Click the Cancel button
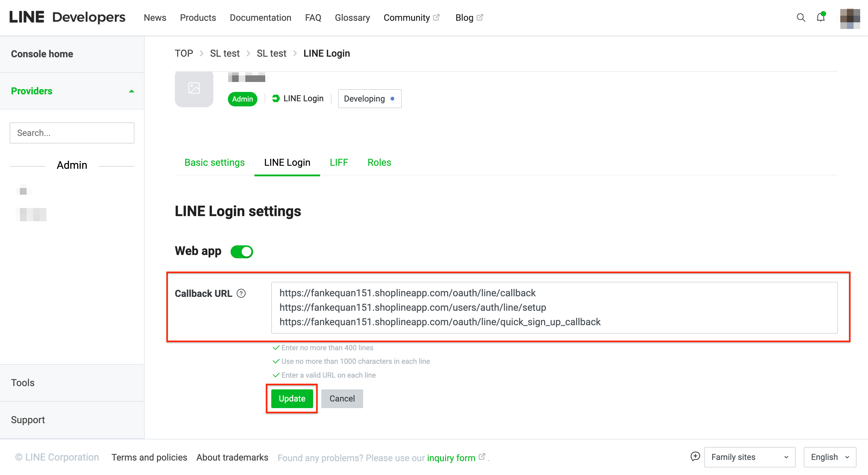The image size is (868, 475). [x=342, y=398]
